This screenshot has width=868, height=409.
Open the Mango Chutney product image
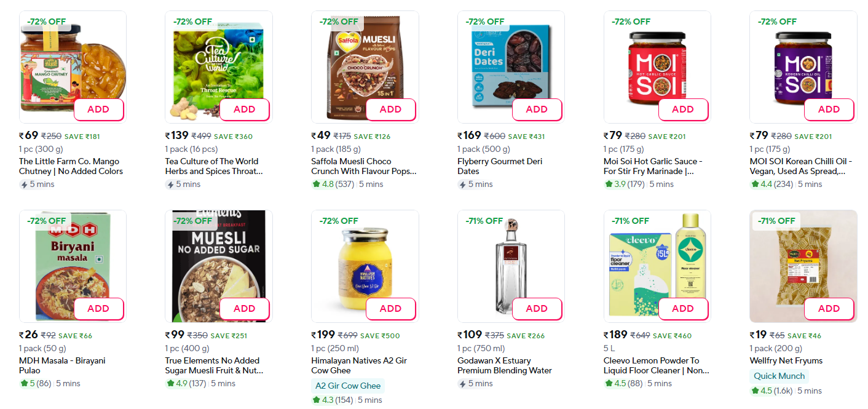61,62
